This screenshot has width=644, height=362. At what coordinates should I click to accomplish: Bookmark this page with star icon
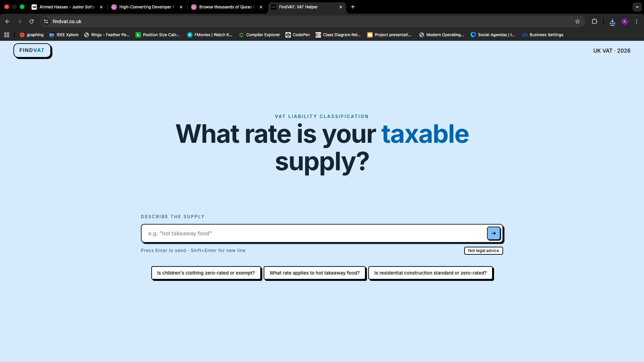pos(578,21)
